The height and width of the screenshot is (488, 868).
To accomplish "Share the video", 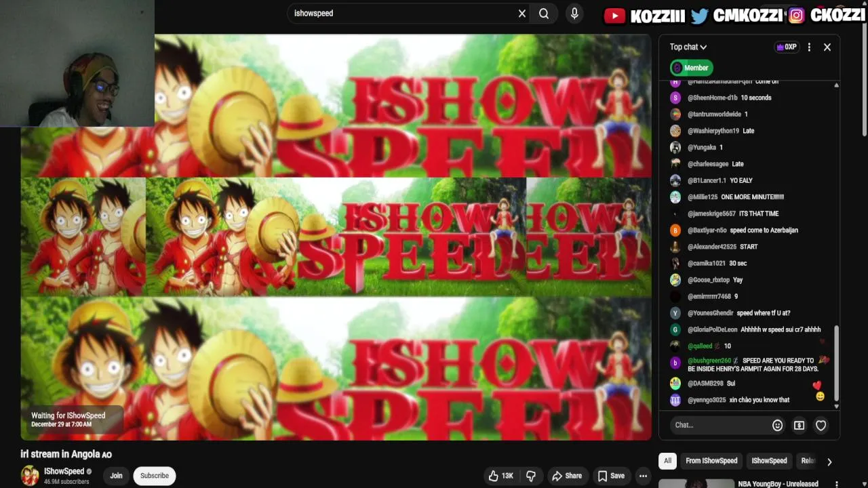I will pyautogui.click(x=567, y=476).
